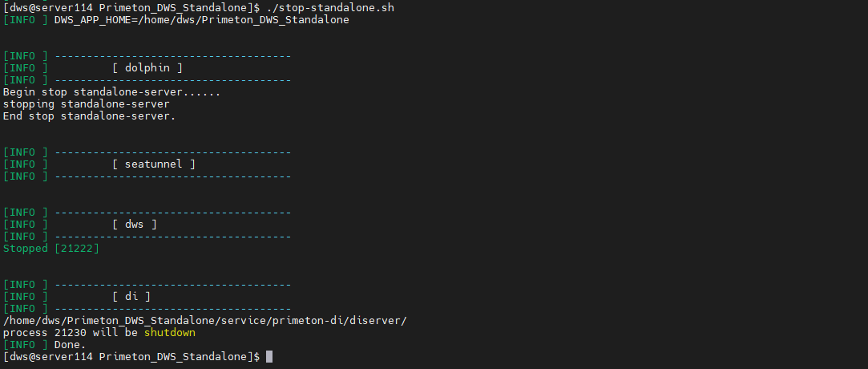Click the yellow "shutdown" word
The width and height of the screenshot is (868, 369).
[x=169, y=332]
